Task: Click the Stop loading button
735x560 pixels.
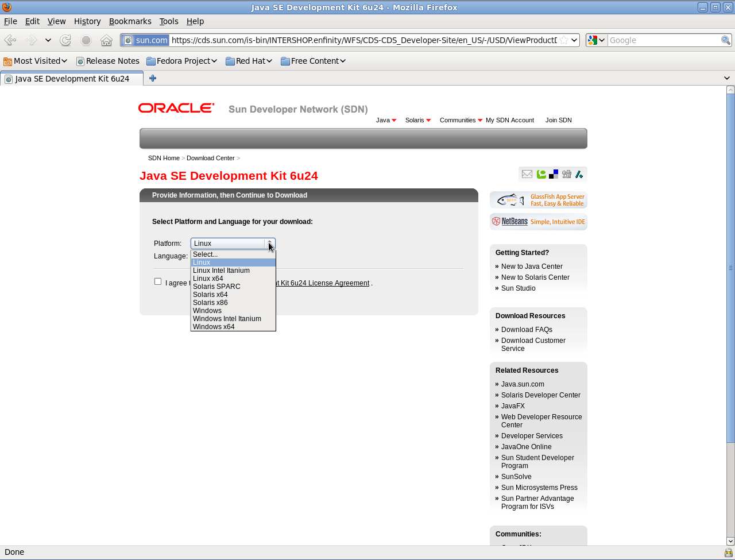Action: pos(86,40)
